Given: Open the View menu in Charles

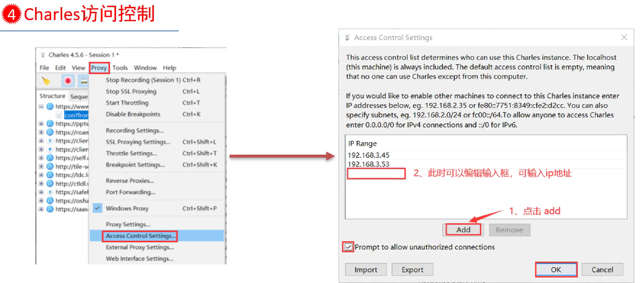Looking at the screenshot, I should coord(78,68).
